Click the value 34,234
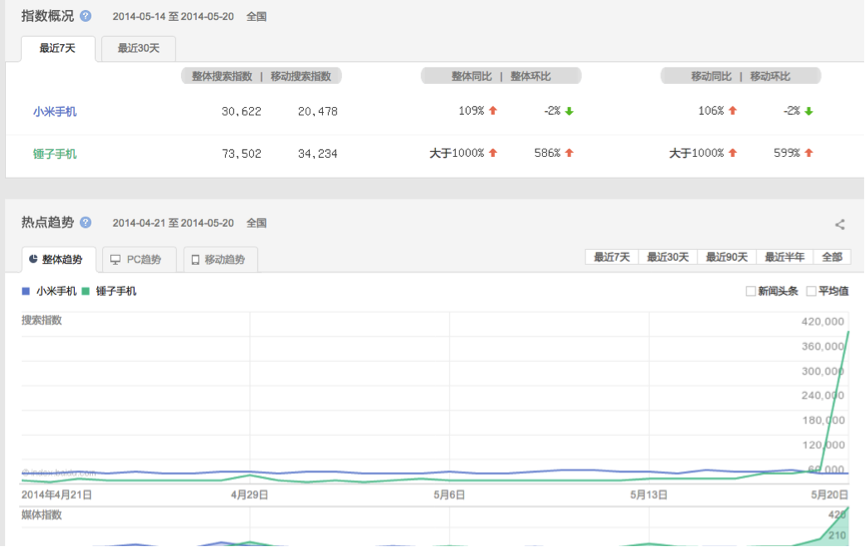The height and width of the screenshot is (547, 865). tap(318, 154)
